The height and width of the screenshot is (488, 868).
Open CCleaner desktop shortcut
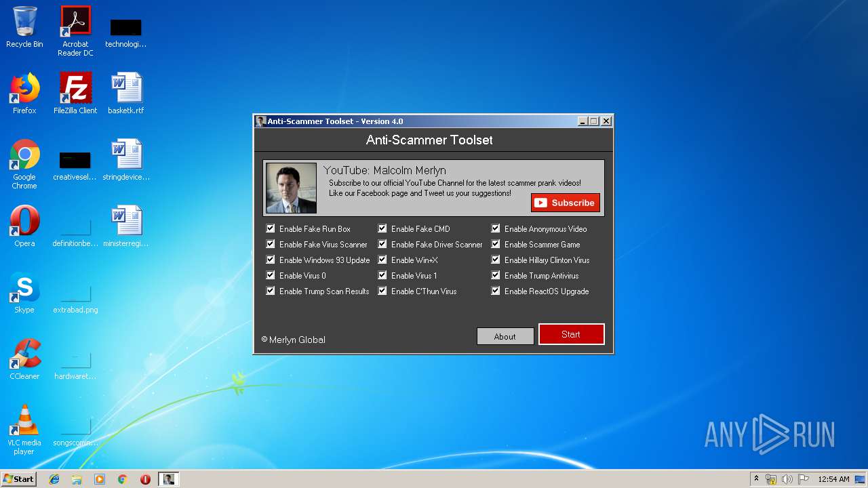(24, 359)
